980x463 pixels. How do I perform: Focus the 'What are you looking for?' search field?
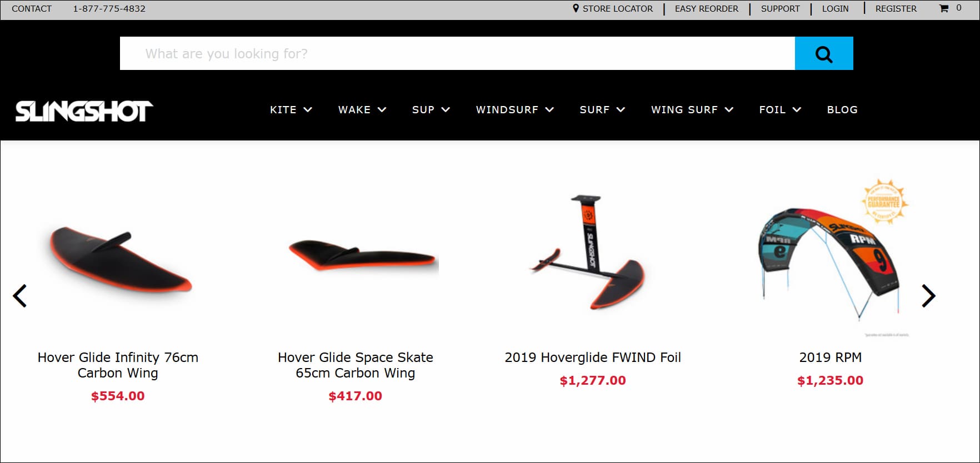[x=457, y=53]
